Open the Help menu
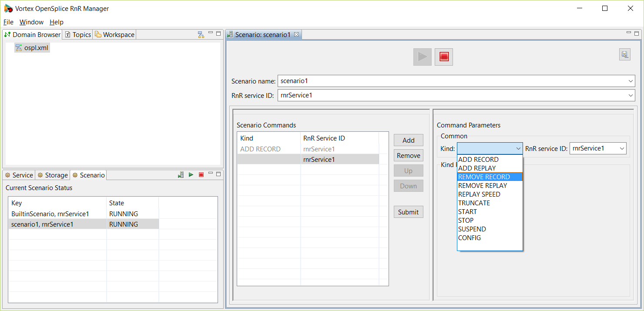The width and height of the screenshot is (644, 311). coord(57,22)
